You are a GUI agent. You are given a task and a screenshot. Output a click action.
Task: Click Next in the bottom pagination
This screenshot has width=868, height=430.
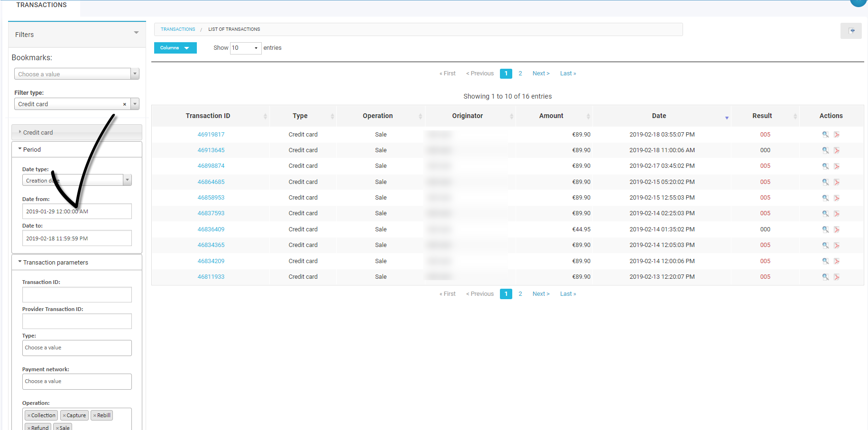click(x=541, y=294)
